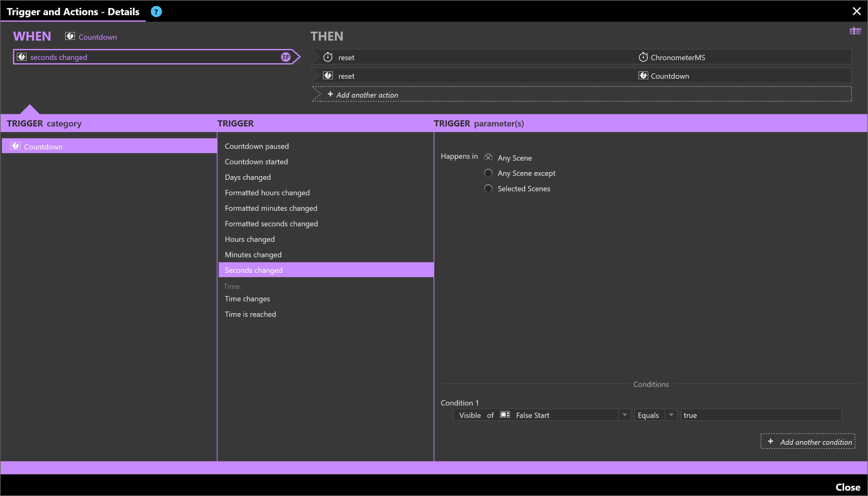Click the IF condition badge on trigger
Image resolution: width=868 pixels, height=496 pixels.
(286, 57)
